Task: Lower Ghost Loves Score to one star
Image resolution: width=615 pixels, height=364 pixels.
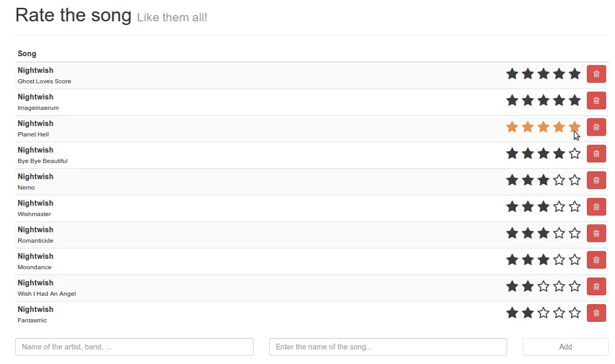Action: pyautogui.click(x=512, y=74)
